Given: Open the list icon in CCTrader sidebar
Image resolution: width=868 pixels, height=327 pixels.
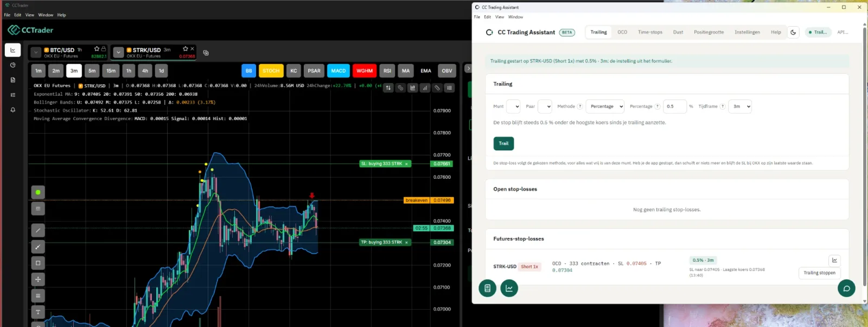Looking at the screenshot, I should (13, 95).
